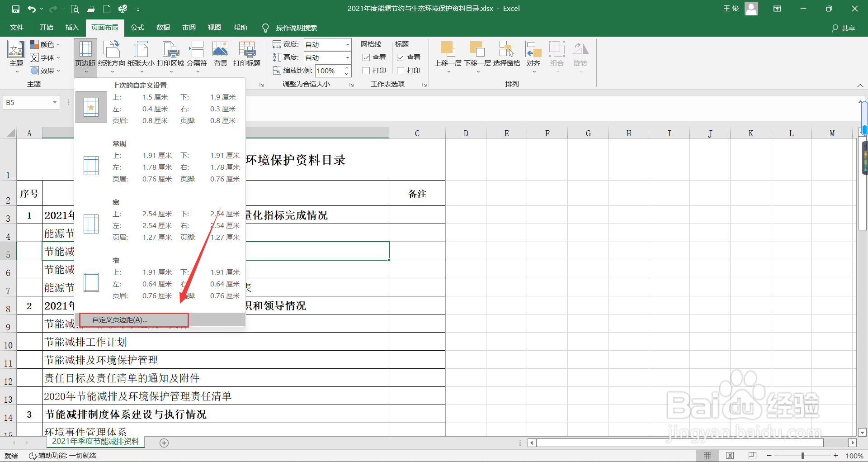Open the 公式 ribbon tab

pos(137,28)
